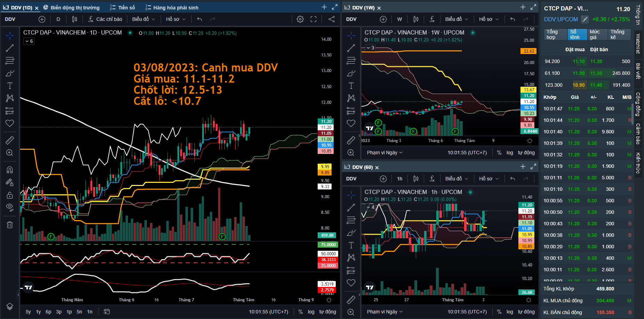Collapse the indicator legend showing 6 in the DDV (1D) chart

click(x=29, y=41)
